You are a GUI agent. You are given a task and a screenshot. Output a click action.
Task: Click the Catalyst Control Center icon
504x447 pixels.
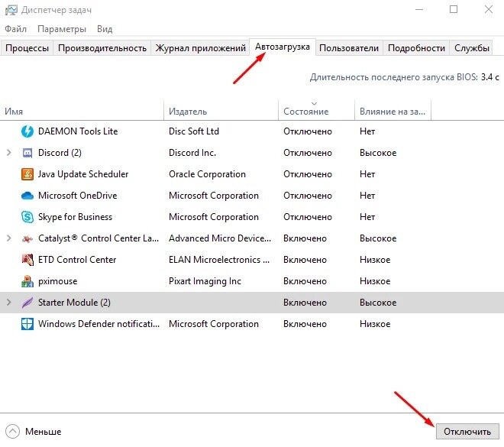[x=27, y=238]
